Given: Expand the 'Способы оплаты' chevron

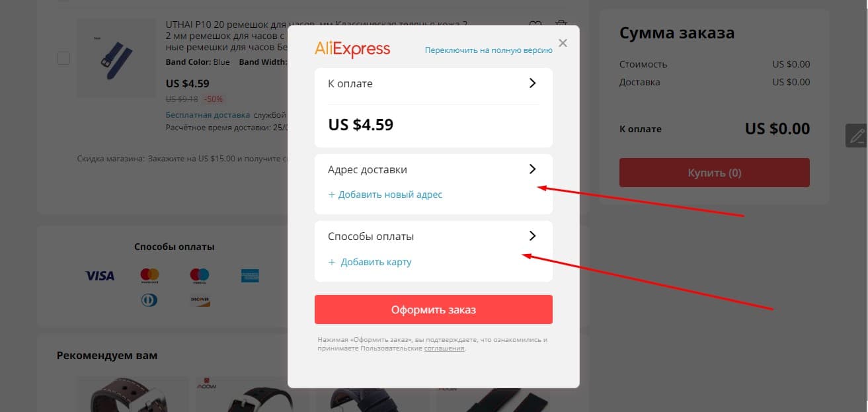Looking at the screenshot, I should pyautogui.click(x=533, y=236).
